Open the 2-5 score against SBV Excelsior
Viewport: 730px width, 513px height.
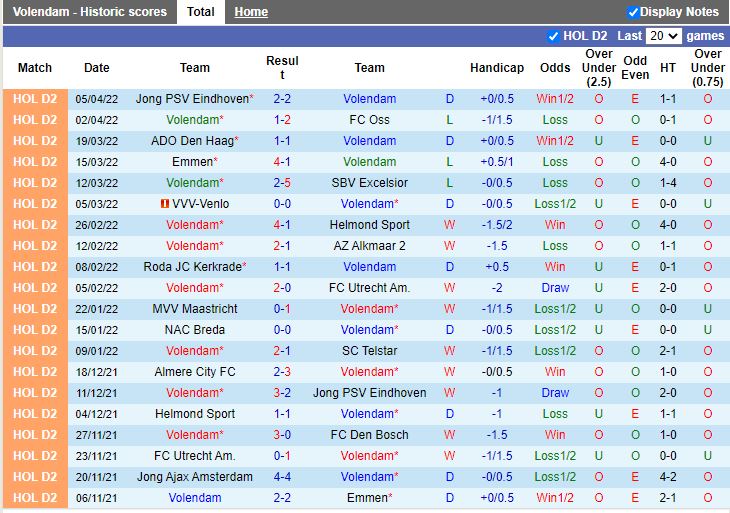pos(282,182)
